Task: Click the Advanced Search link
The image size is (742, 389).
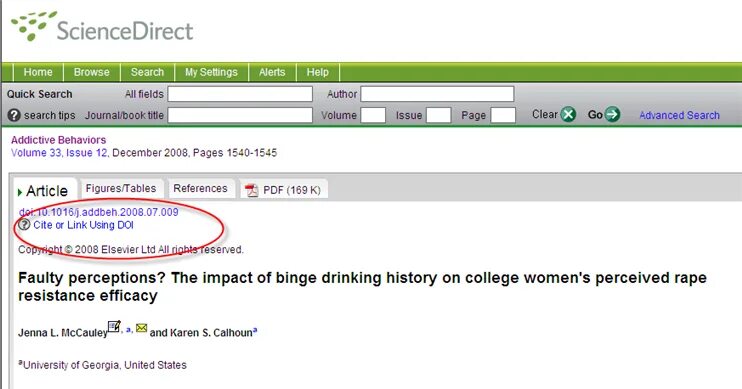Action: click(679, 115)
